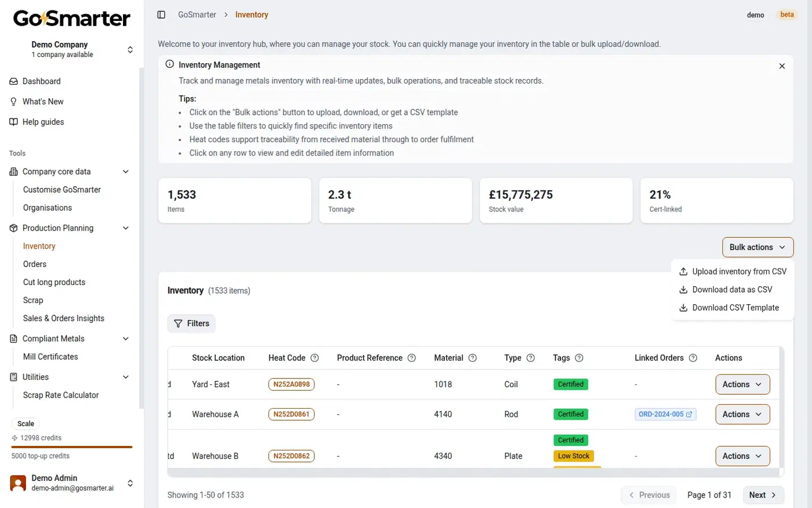Image resolution: width=812 pixels, height=508 pixels.
Task: Click the download icon beside CSV Template
Action: 683,308
